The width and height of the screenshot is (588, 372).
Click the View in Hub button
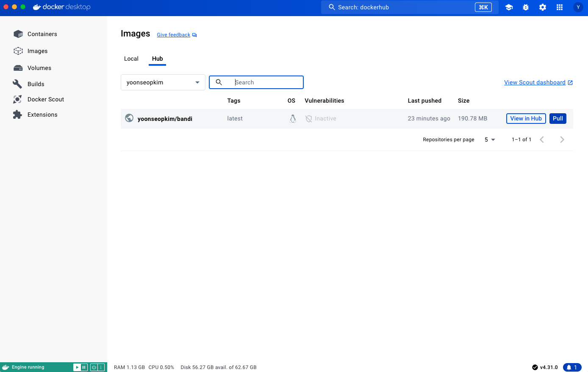tap(526, 119)
